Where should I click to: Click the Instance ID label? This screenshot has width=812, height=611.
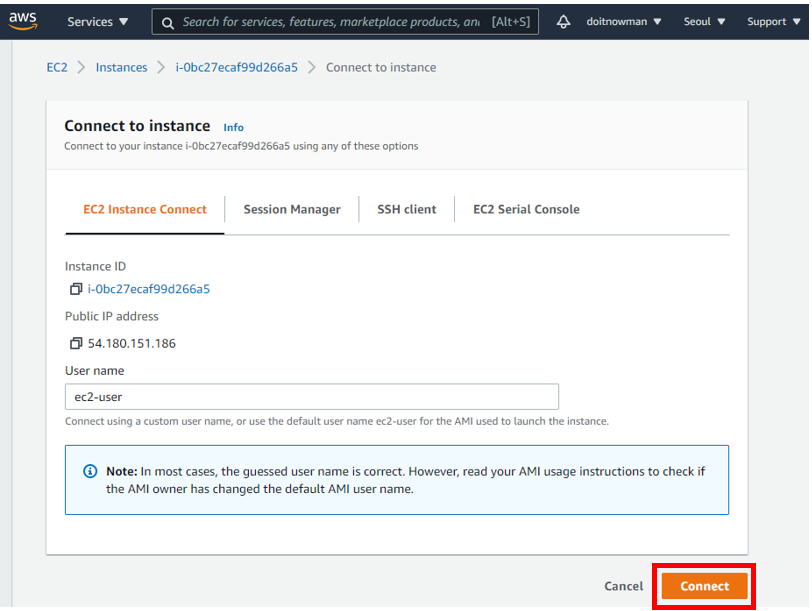pyautogui.click(x=95, y=266)
